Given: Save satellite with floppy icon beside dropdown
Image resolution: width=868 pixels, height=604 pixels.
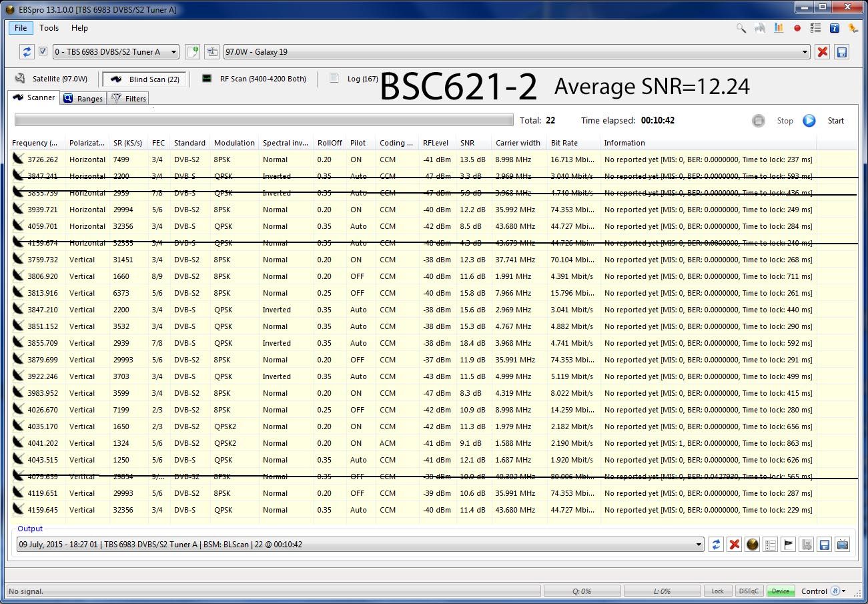Looking at the screenshot, I should coord(842,51).
